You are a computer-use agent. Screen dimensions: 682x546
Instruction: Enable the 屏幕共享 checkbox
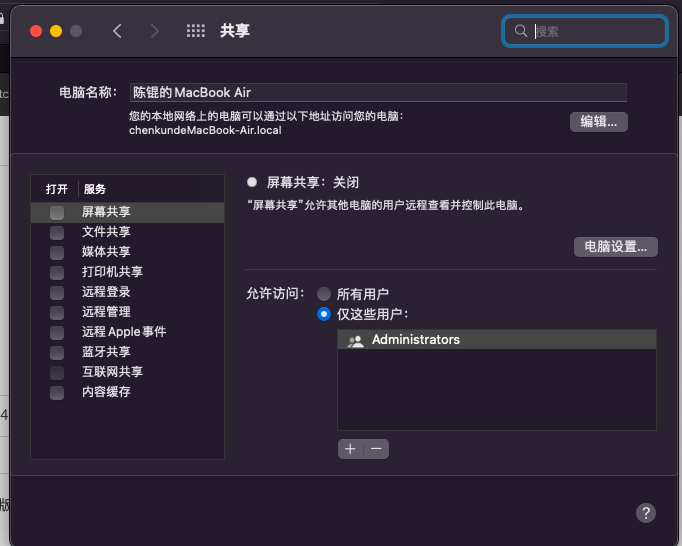(57, 212)
